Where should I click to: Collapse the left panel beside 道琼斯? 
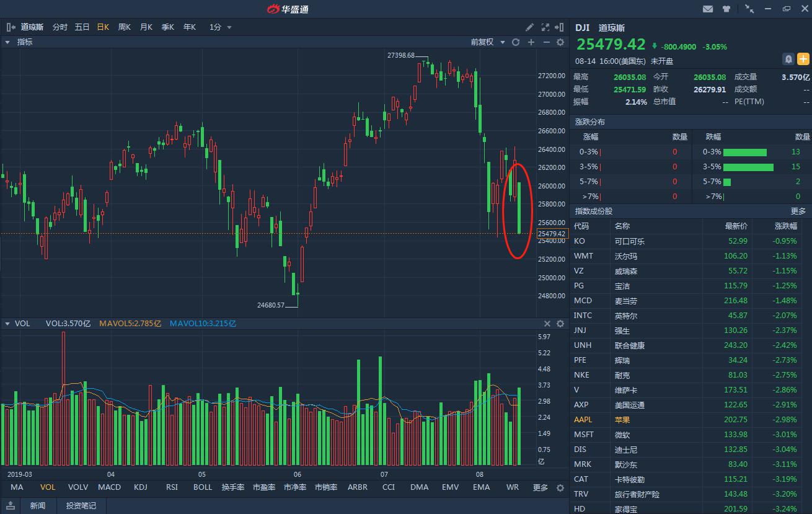pyautogui.click(x=11, y=27)
